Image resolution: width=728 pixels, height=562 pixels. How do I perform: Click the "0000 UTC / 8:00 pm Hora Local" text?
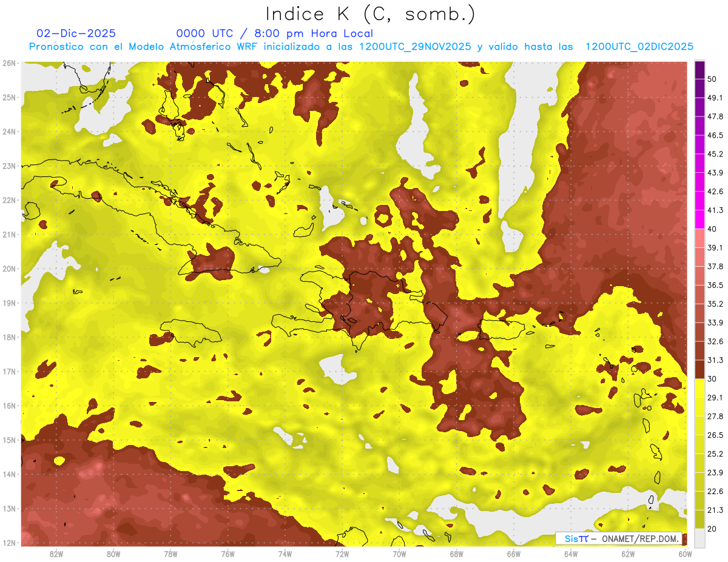tap(275, 33)
